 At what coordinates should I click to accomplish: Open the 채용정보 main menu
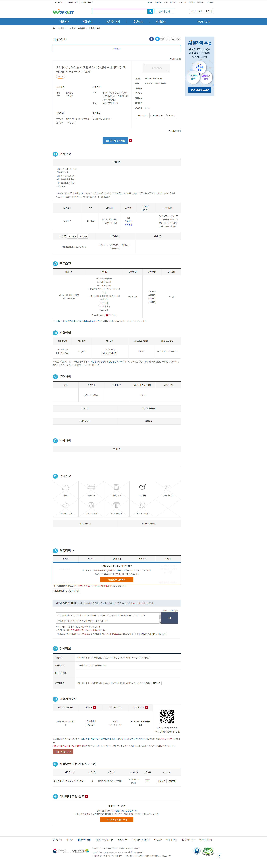[x=64, y=22]
